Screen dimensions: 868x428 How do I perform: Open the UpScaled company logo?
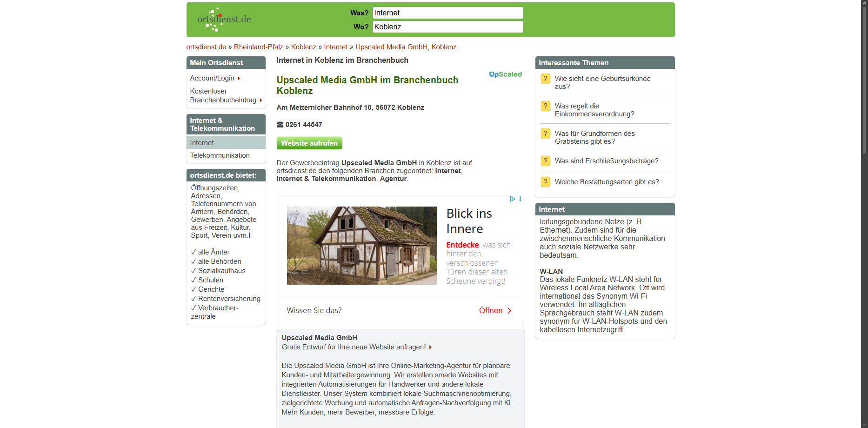pyautogui.click(x=506, y=74)
